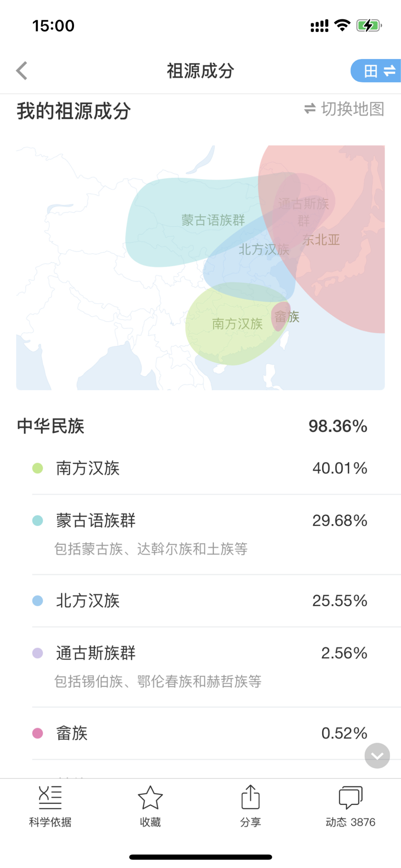
Task: Select the 畲族 0.52% row
Action: pyautogui.click(x=200, y=733)
